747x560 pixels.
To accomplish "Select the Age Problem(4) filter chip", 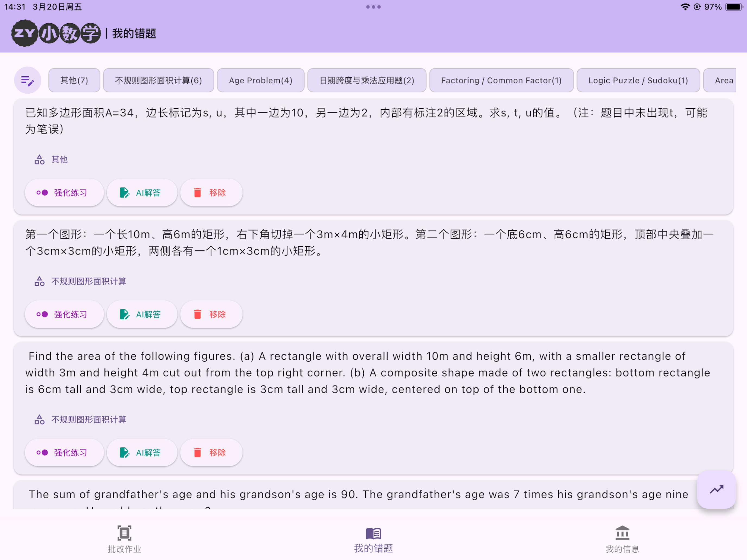I will tap(260, 80).
